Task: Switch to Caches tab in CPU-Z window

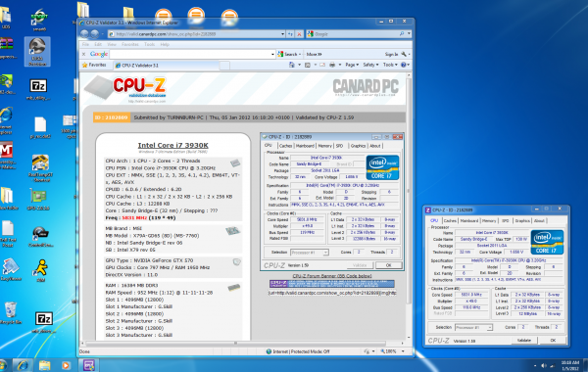Action: [450, 220]
